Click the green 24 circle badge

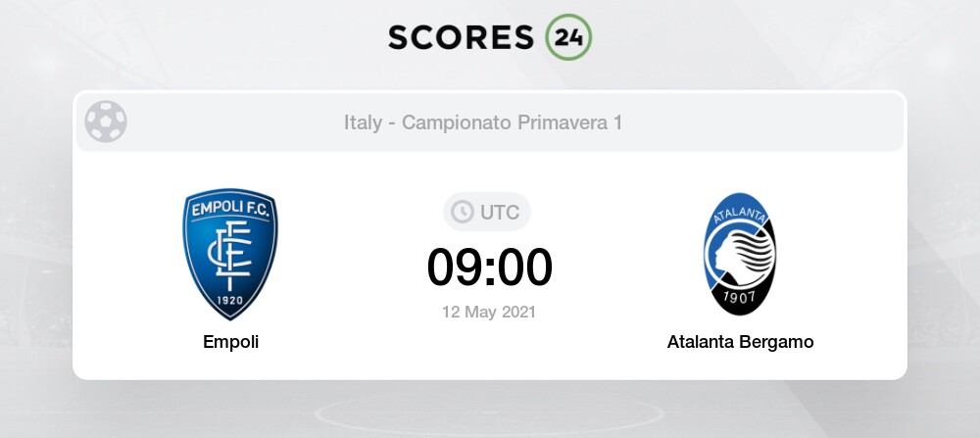568,37
